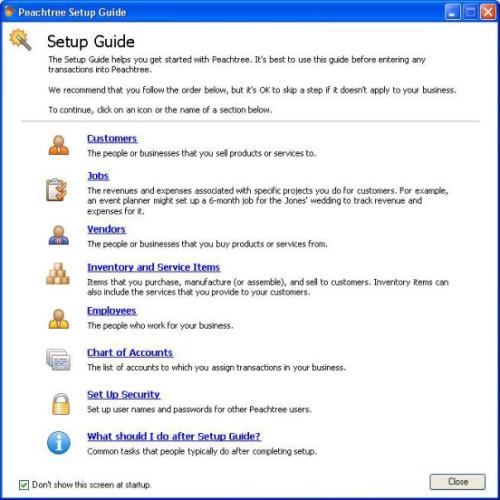Open the Customers link
The image size is (500, 500).
click(112, 139)
